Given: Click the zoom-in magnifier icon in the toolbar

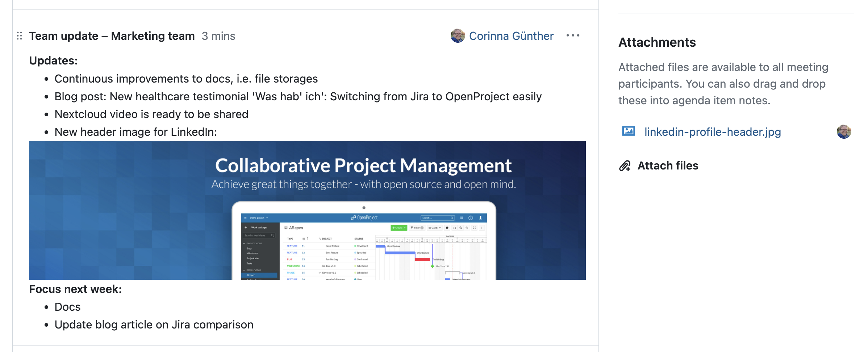Looking at the screenshot, I should [460, 228].
